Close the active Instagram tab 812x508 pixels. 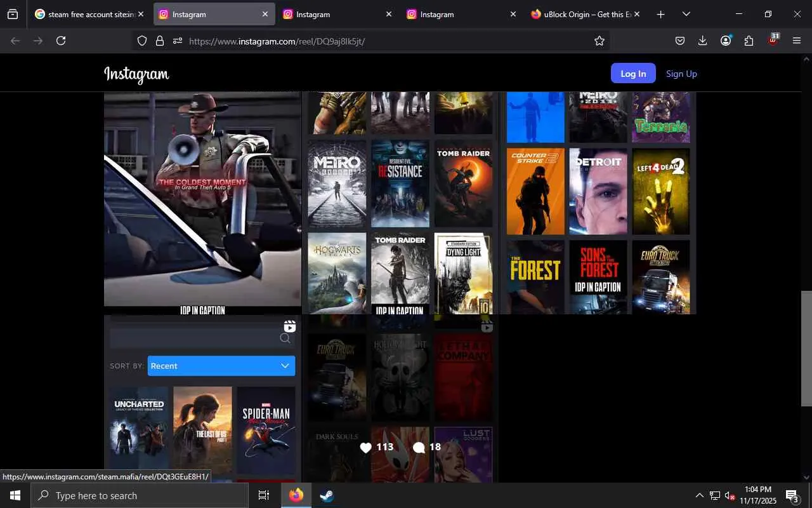point(265,14)
